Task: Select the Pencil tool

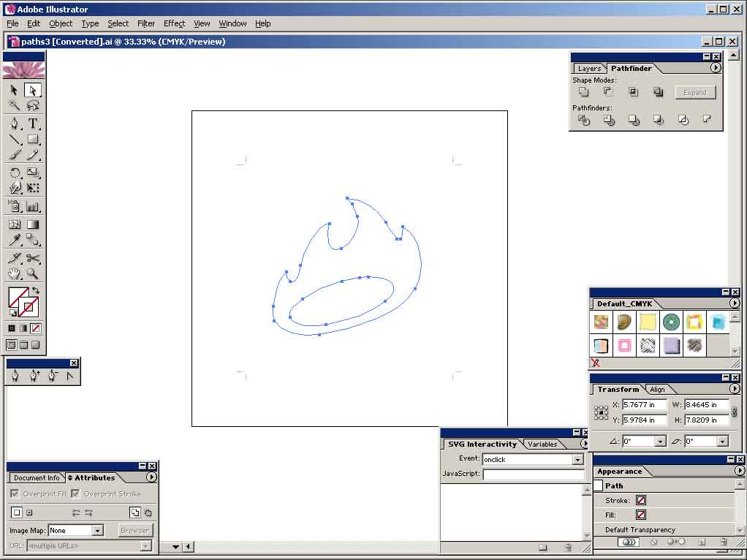Action: (x=32, y=154)
